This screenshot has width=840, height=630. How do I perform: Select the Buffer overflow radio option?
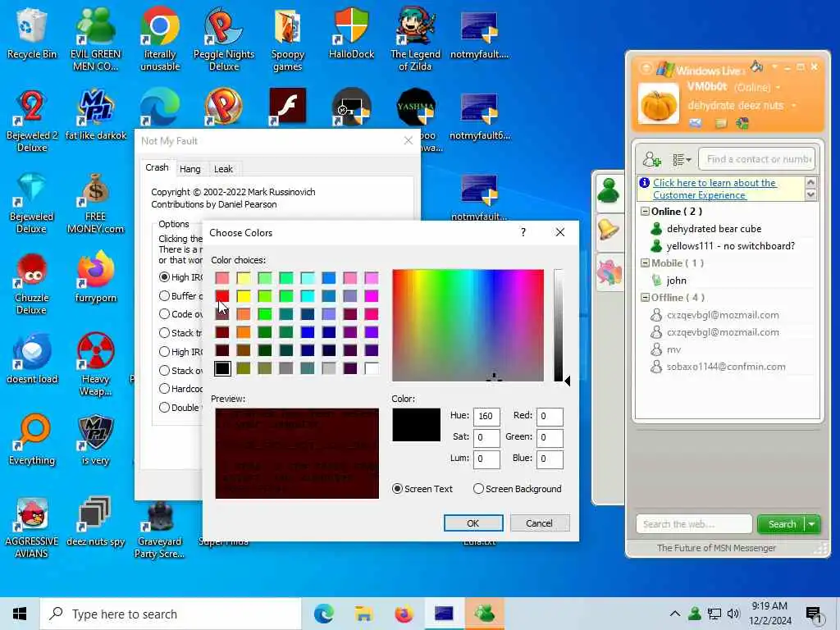164,295
